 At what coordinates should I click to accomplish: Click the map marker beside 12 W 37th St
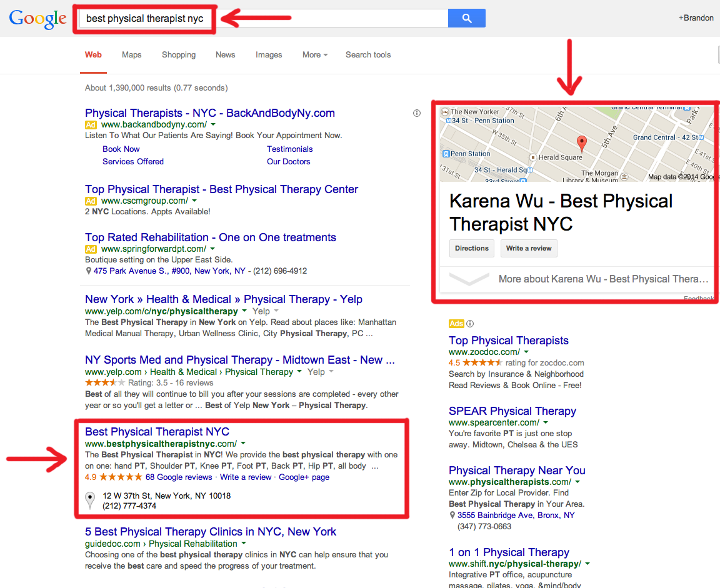90,501
